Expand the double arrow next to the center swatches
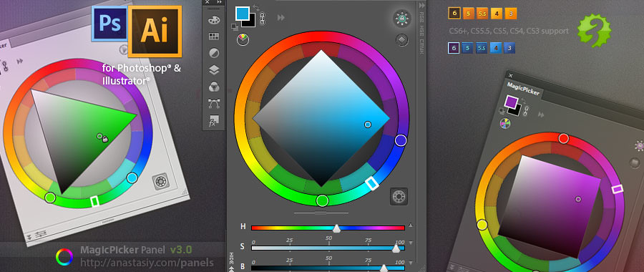The width and height of the screenshot is (644, 272). point(281,17)
